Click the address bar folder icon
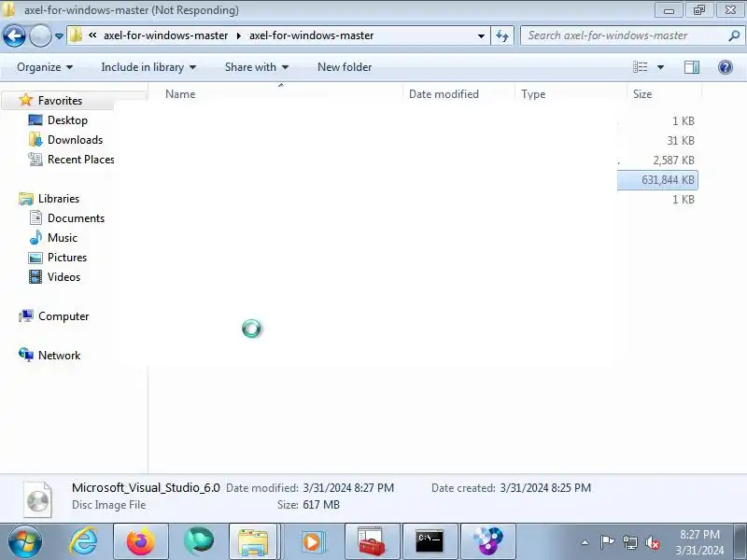Screen dimensions: 747x560 point(76,35)
